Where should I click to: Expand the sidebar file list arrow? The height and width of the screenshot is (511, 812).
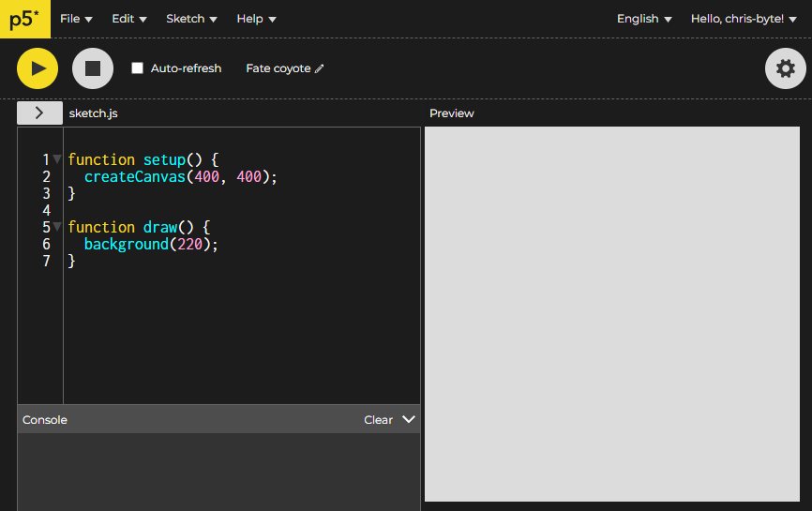point(39,113)
